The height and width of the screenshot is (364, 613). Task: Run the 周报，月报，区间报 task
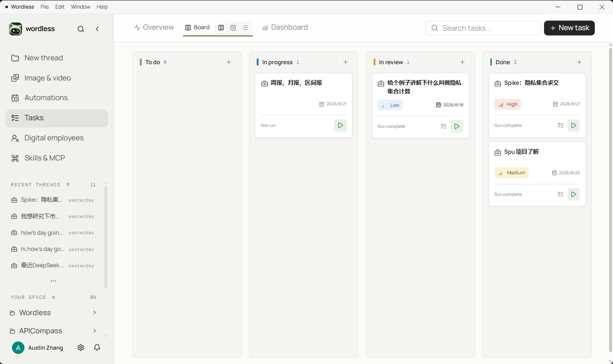coord(340,125)
